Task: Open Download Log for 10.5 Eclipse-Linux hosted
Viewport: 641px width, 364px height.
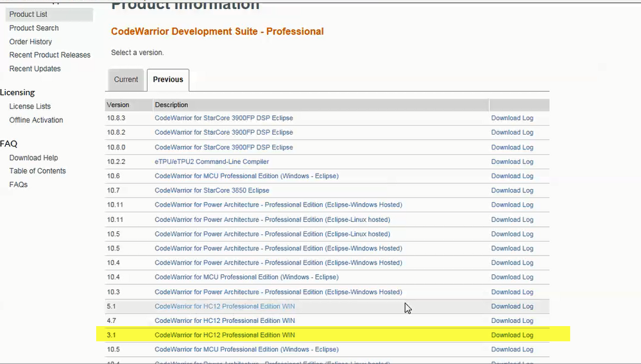Action: tap(512, 234)
